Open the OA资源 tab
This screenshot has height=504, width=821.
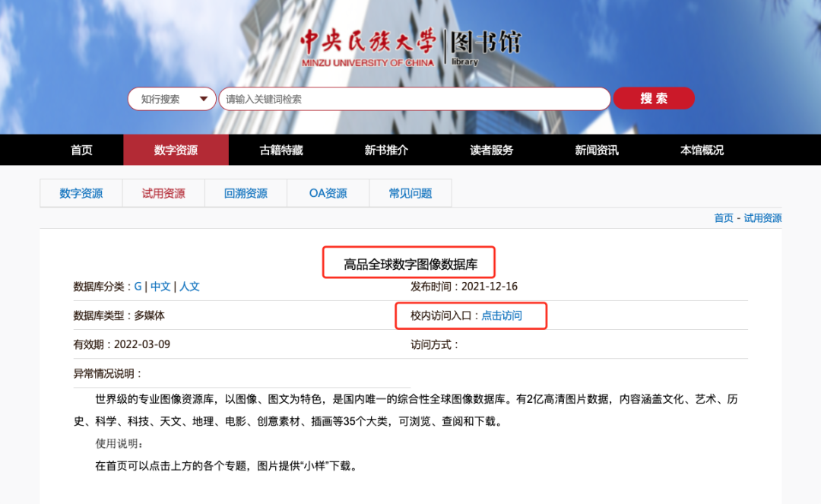point(327,193)
